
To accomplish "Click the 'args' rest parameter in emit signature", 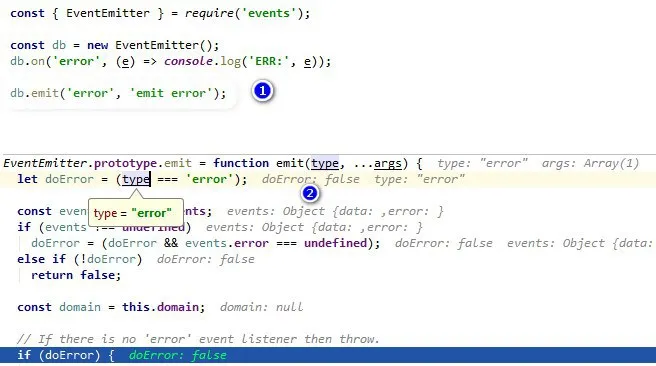I will tap(387, 163).
